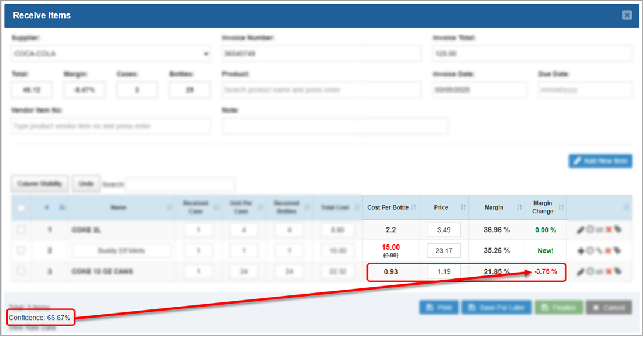Image resolution: width=644 pixels, height=337 pixels.
Task: Click the tag icon in COKE 12 OZ CANS row
Action: [617, 271]
